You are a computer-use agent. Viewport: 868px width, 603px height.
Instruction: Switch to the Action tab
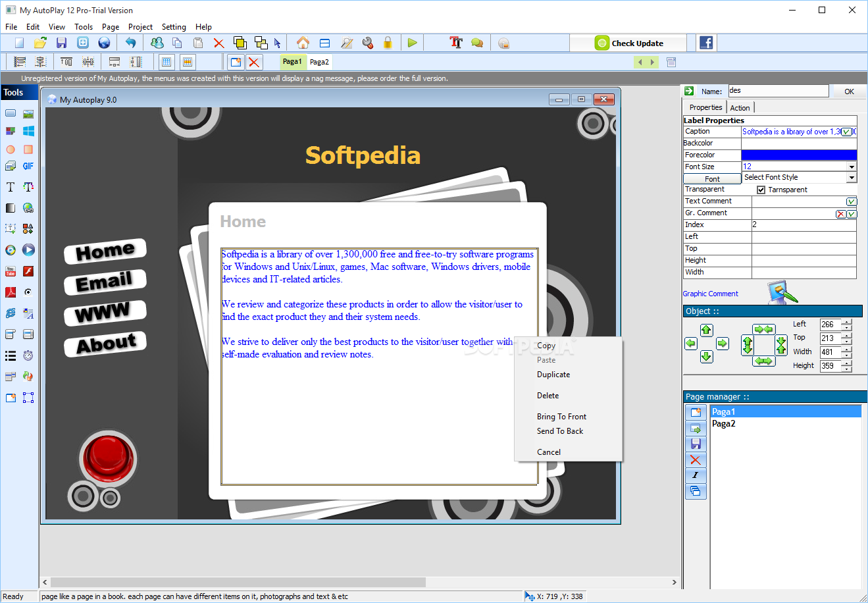pyautogui.click(x=740, y=108)
